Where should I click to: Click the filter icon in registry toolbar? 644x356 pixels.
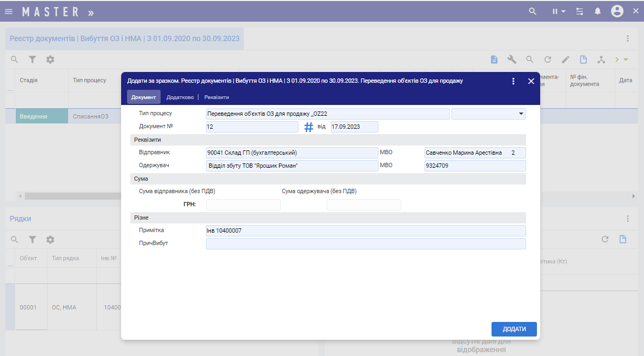(x=32, y=60)
